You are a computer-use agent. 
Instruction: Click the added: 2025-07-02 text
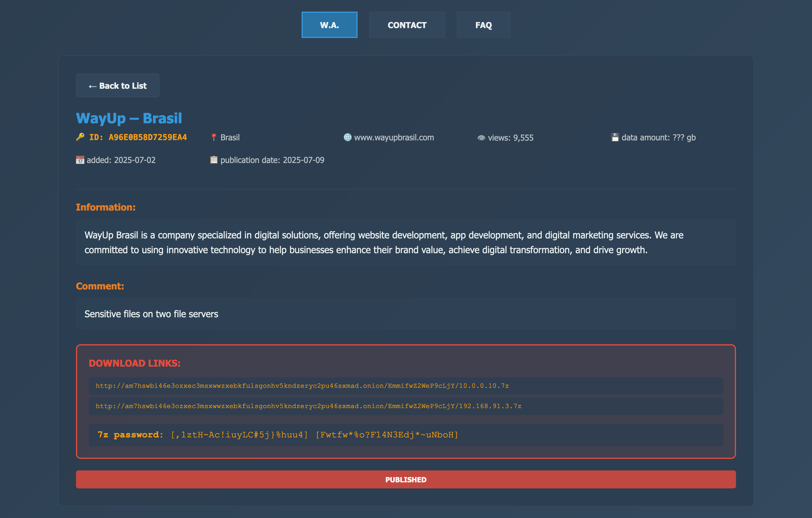[x=121, y=160]
